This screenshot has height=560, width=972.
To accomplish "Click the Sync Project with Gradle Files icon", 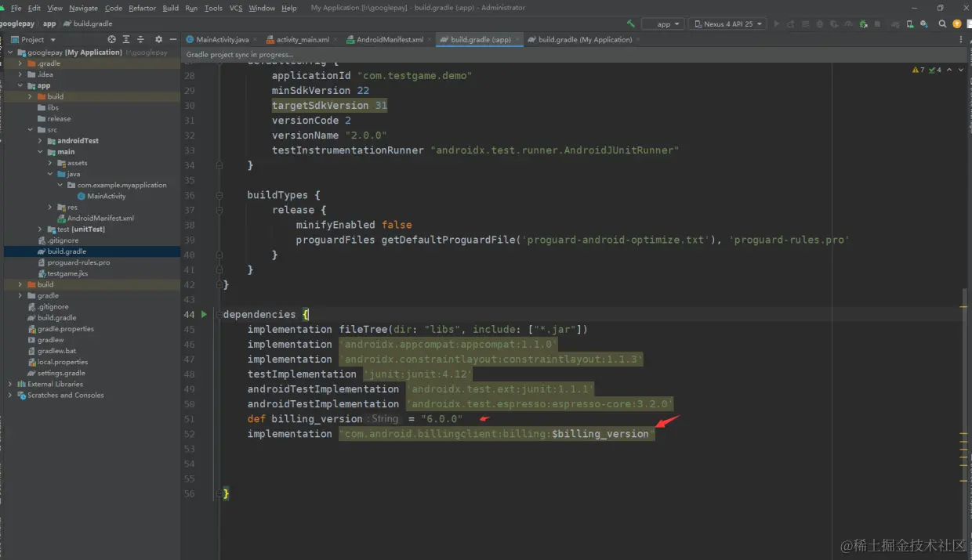I will click(895, 23).
